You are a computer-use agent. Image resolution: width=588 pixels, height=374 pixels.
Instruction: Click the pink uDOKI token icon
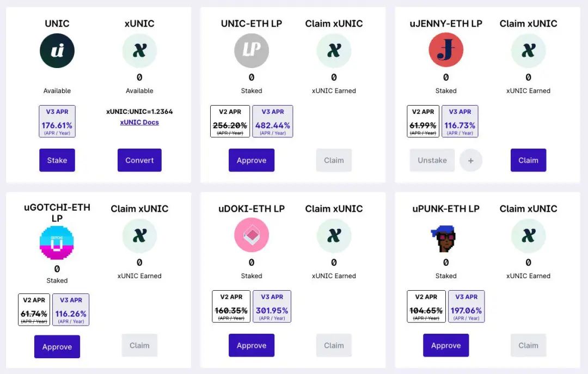[x=252, y=235]
